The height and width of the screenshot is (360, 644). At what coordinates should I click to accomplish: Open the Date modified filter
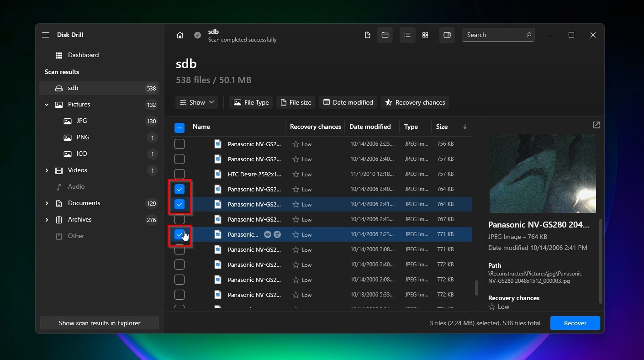(x=348, y=102)
